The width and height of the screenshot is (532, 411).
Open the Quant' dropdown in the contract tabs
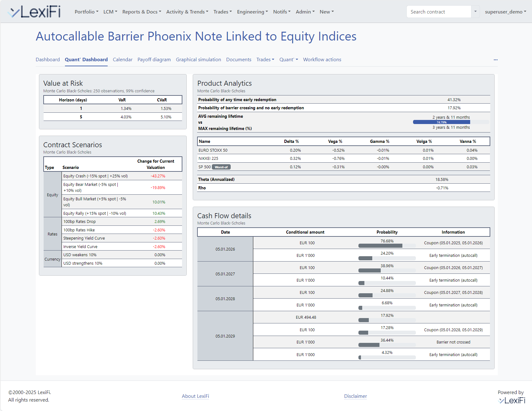288,59
